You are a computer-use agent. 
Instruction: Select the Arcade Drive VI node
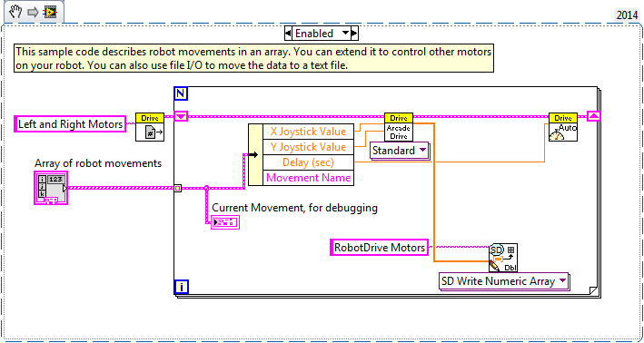coord(399,127)
